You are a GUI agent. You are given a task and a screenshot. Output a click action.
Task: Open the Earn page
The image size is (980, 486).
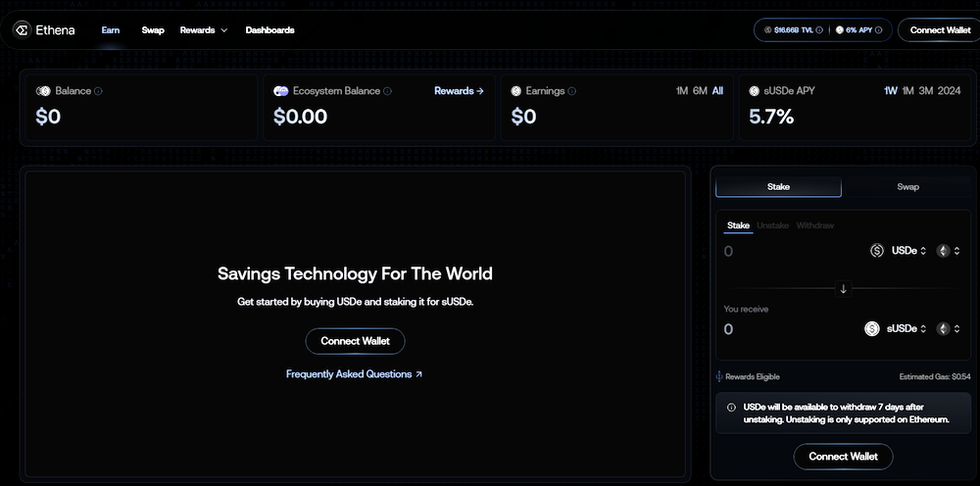(111, 30)
